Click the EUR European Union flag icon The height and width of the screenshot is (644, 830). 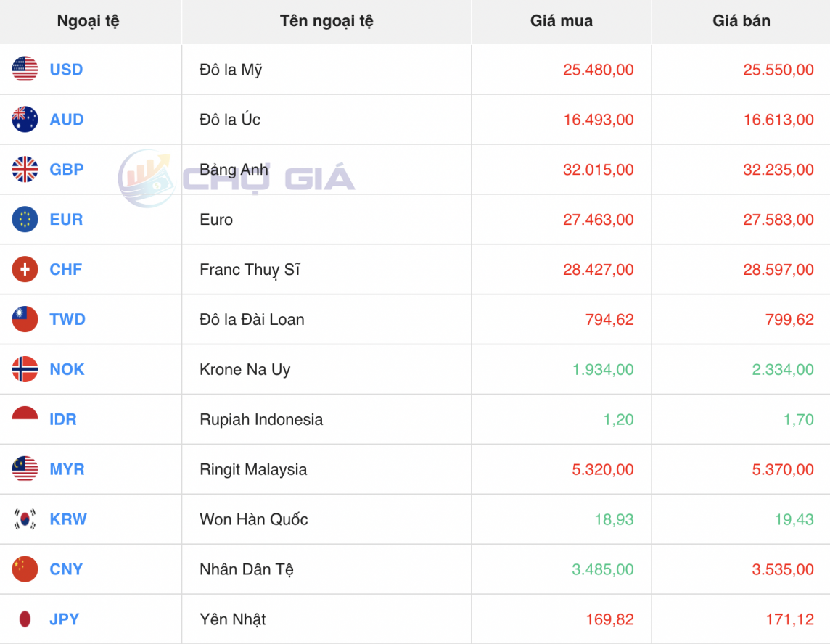(x=24, y=220)
